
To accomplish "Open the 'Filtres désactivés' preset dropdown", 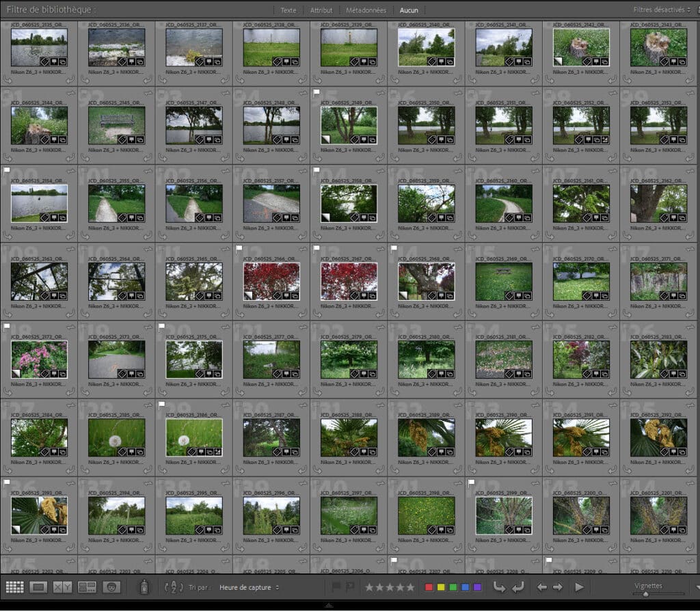I will (662, 10).
